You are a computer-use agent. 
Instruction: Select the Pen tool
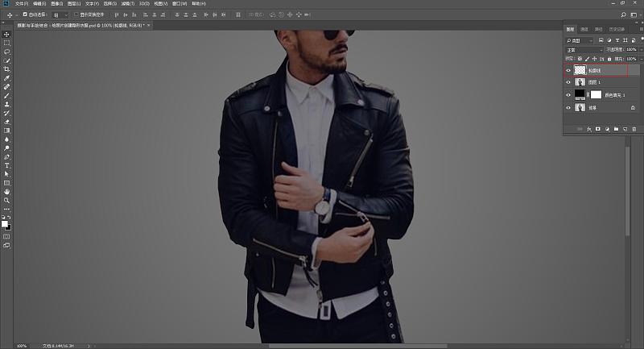[6, 157]
